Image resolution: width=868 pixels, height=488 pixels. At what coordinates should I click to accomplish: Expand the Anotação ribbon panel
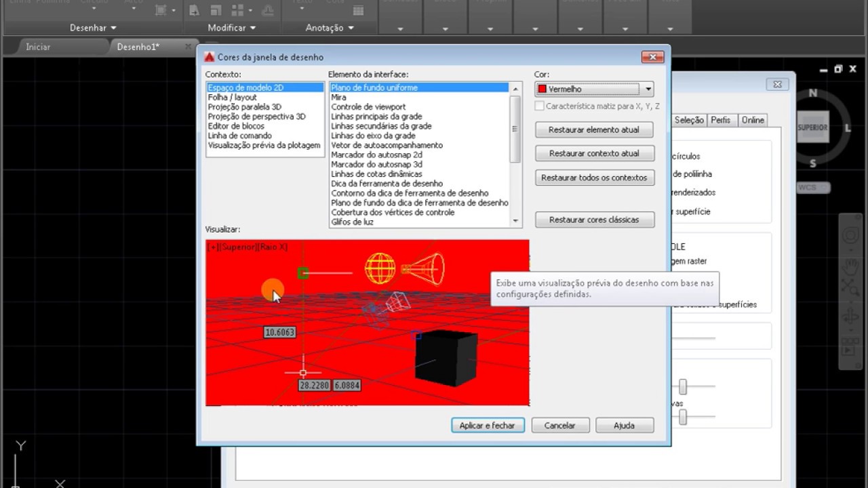pyautogui.click(x=330, y=28)
